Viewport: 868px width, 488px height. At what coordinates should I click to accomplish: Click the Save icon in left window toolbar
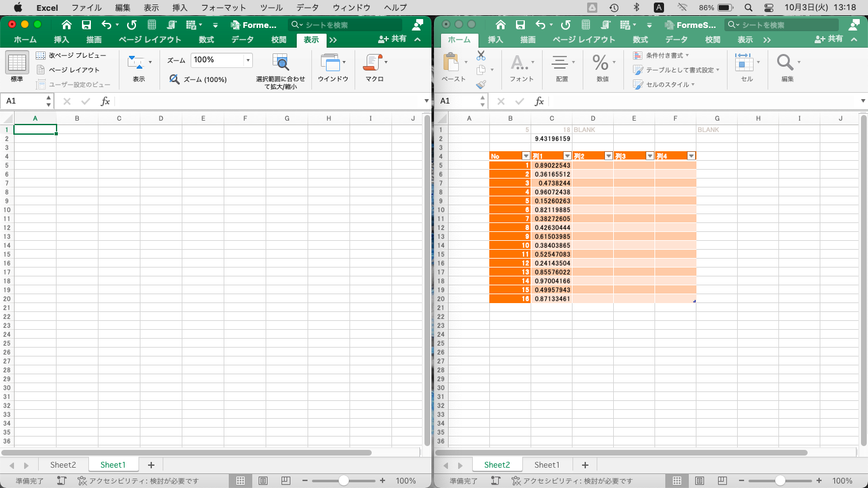[86, 25]
